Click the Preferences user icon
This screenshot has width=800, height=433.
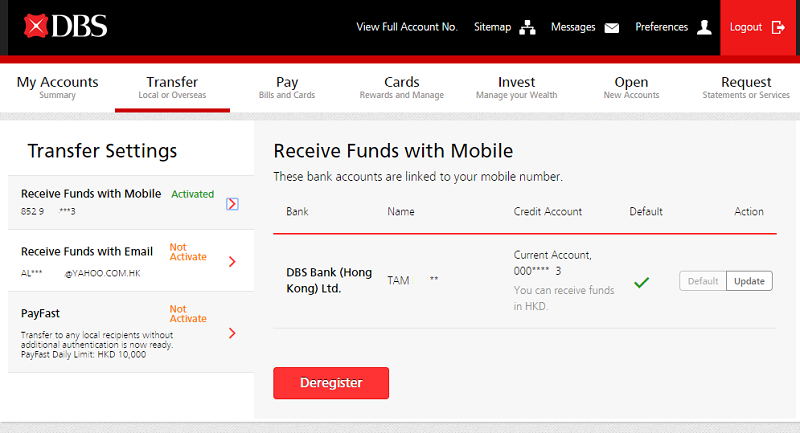point(704,28)
